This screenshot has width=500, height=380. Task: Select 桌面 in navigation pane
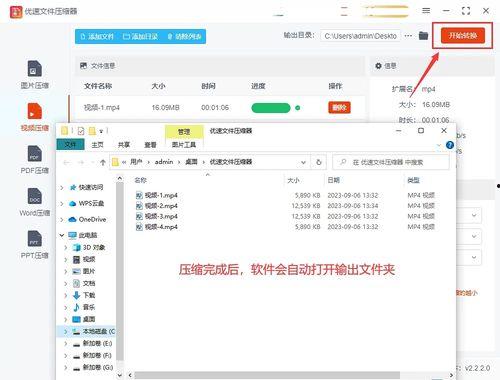[84, 319]
